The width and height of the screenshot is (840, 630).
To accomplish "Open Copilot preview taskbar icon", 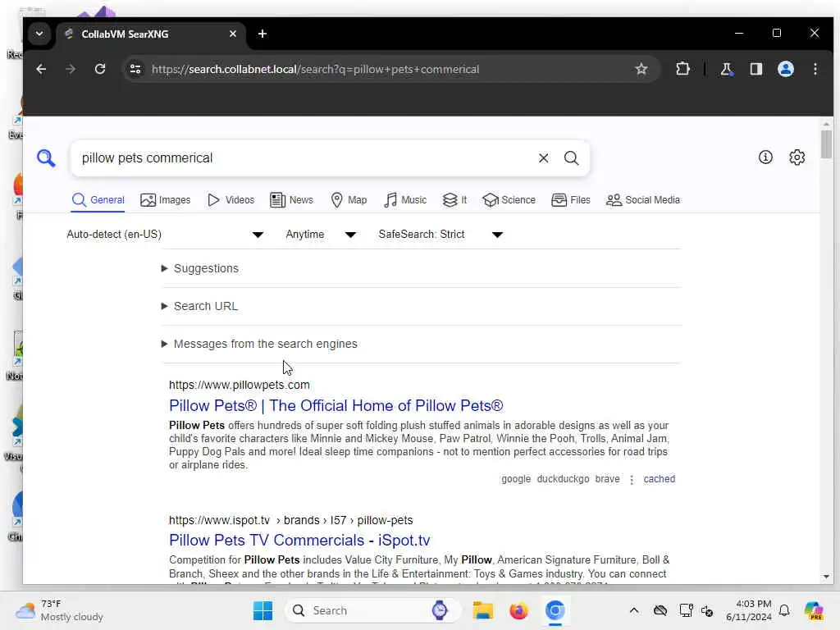I will click(x=814, y=610).
